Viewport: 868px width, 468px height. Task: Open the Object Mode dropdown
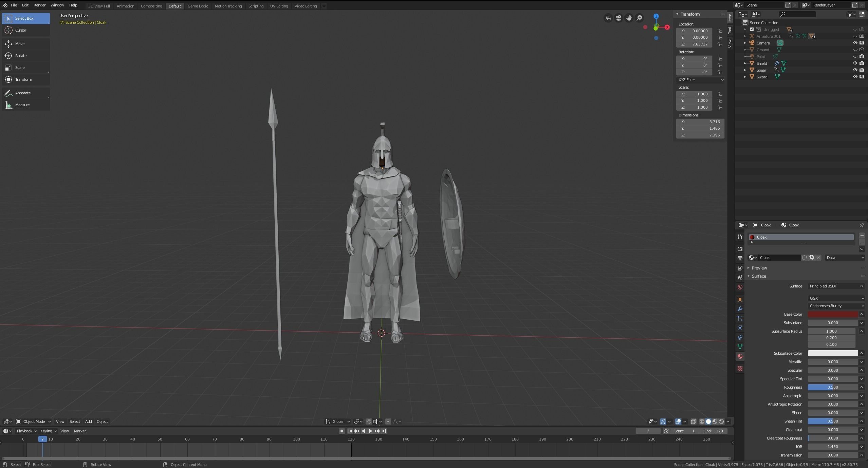tap(34, 422)
